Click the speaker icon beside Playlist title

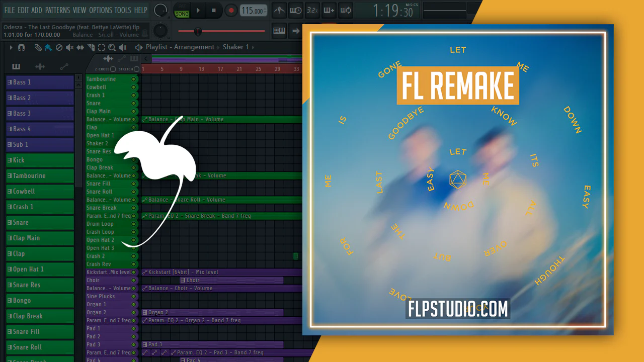139,47
